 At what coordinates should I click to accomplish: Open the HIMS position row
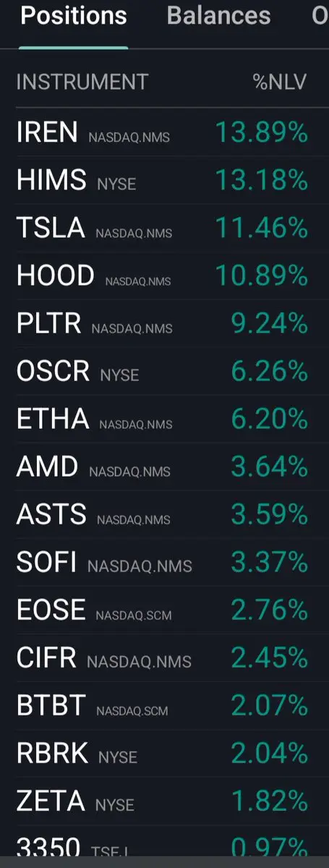pyautogui.click(x=164, y=180)
